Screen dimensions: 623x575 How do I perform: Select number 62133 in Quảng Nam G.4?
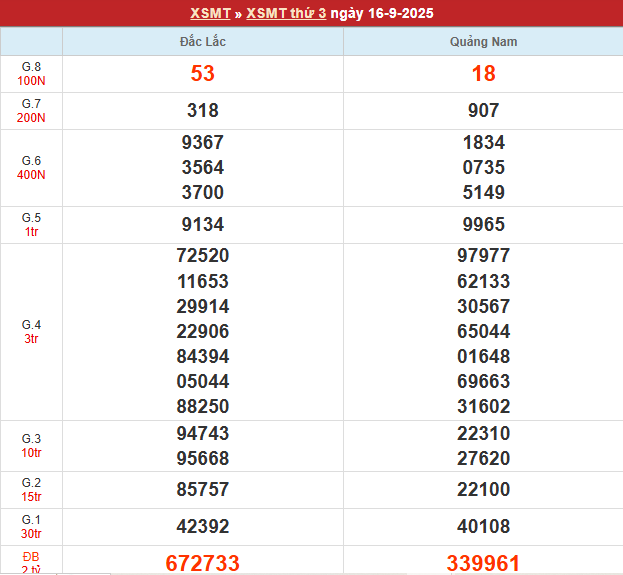484,282
